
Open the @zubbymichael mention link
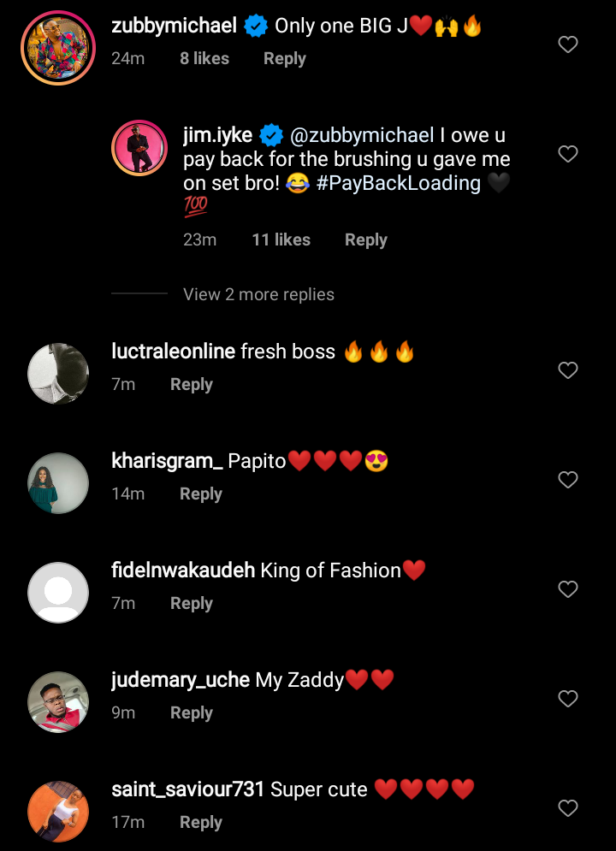(364, 135)
